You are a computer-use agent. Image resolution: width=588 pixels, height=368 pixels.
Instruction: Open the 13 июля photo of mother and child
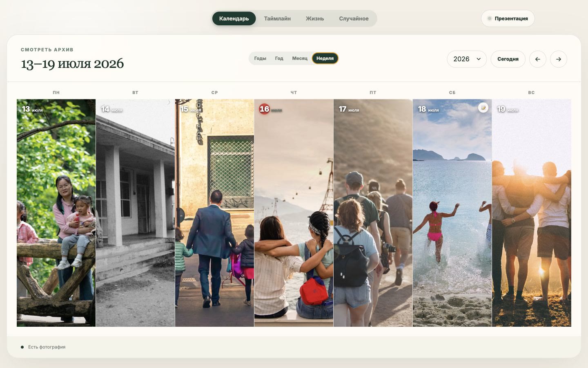[x=56, y=213]
